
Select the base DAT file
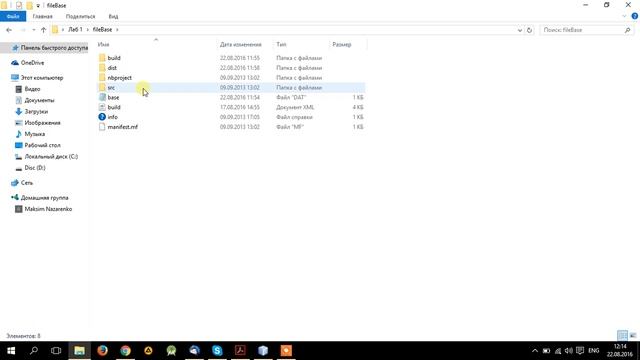tap(113, 97)
